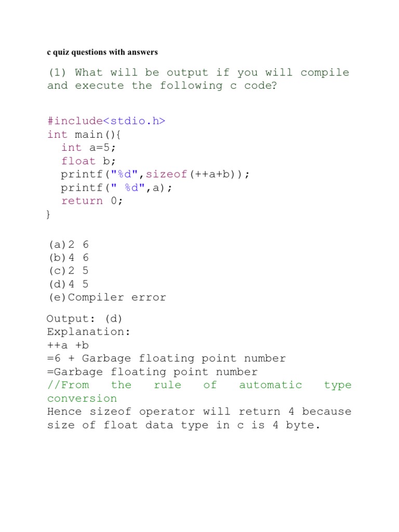Click the printf(" %d",a); line
The width and height of the screenshot is (399, 532).
(116, 188)
